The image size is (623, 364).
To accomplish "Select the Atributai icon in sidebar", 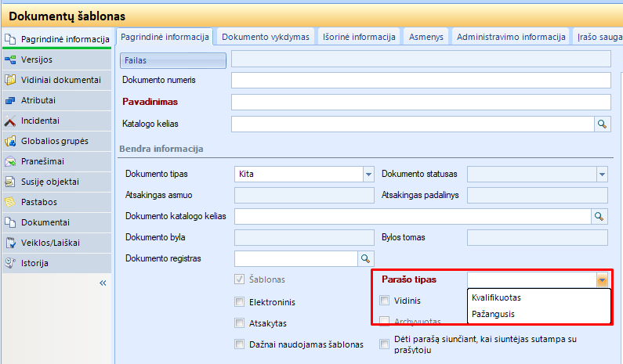I will click(10, 100).
